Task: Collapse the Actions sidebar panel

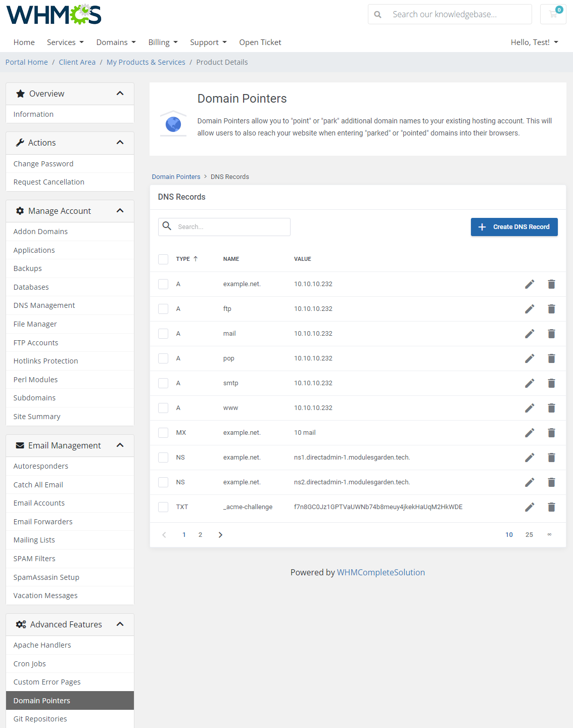Action: (x=120, y=143)
